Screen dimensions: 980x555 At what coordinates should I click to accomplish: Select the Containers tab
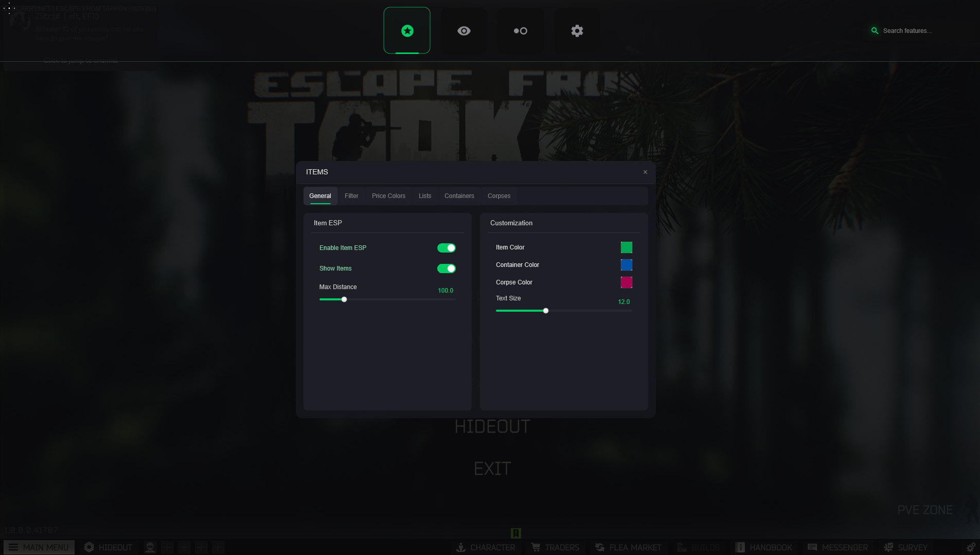pos(459,196)
